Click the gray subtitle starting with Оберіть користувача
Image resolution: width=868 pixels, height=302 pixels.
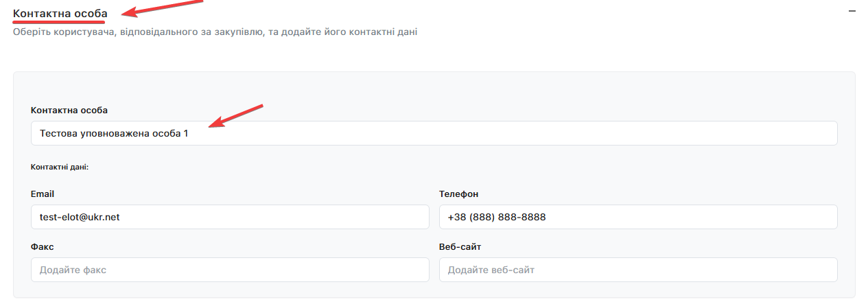click(x=215, y=32)
